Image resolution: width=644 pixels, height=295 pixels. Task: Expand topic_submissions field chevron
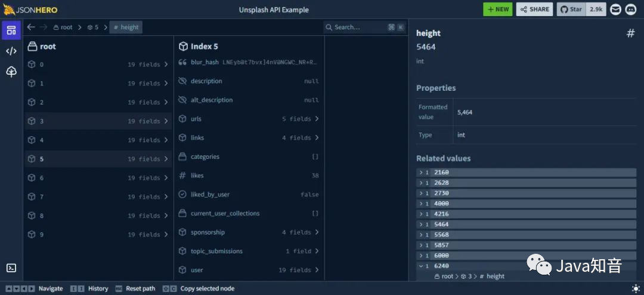317,251
